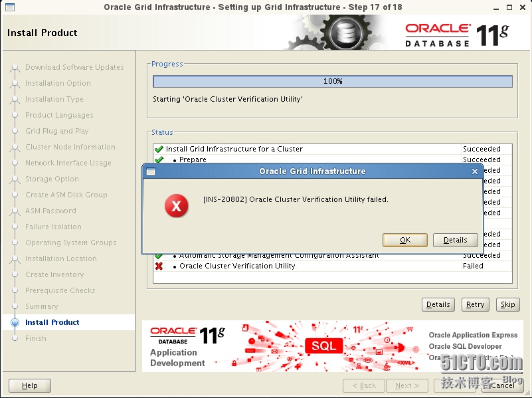This screenshot has height=398, width=532.
Task: Click the Install Product step bullet icon
Action: click(15, 322)
